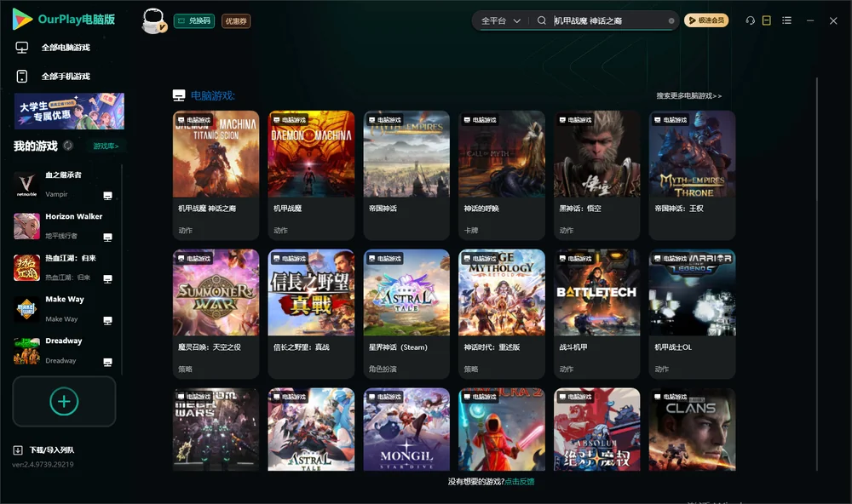Image resolution: width=852 pixels, height=504 pixels.
Task: Open the Dreadway game icon
Action: [x=26, y=351]
